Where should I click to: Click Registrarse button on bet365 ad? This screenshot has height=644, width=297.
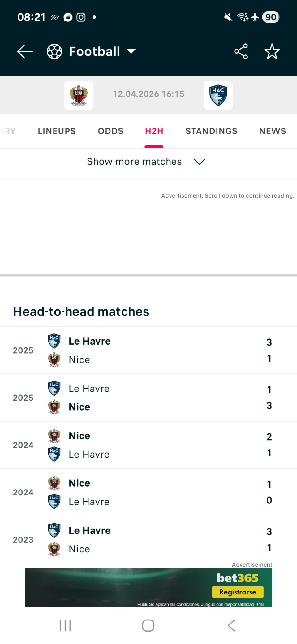[238, 592]
